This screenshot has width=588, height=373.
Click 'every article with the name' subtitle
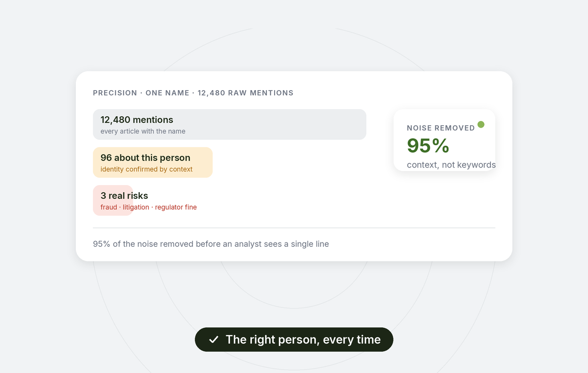point(143,131)
